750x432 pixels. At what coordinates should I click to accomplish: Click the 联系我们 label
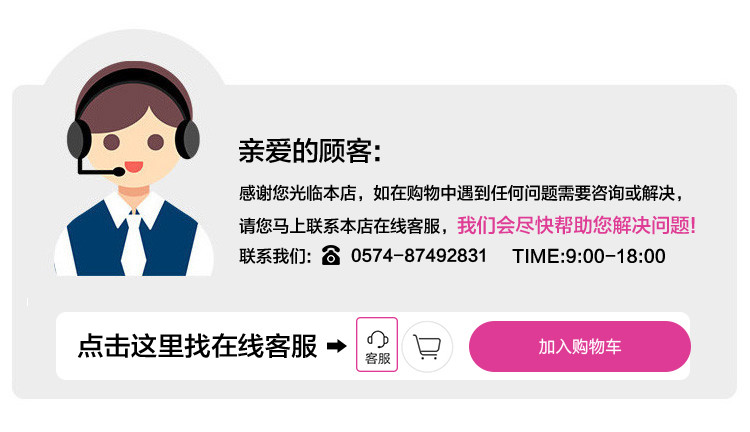(275, 256)
